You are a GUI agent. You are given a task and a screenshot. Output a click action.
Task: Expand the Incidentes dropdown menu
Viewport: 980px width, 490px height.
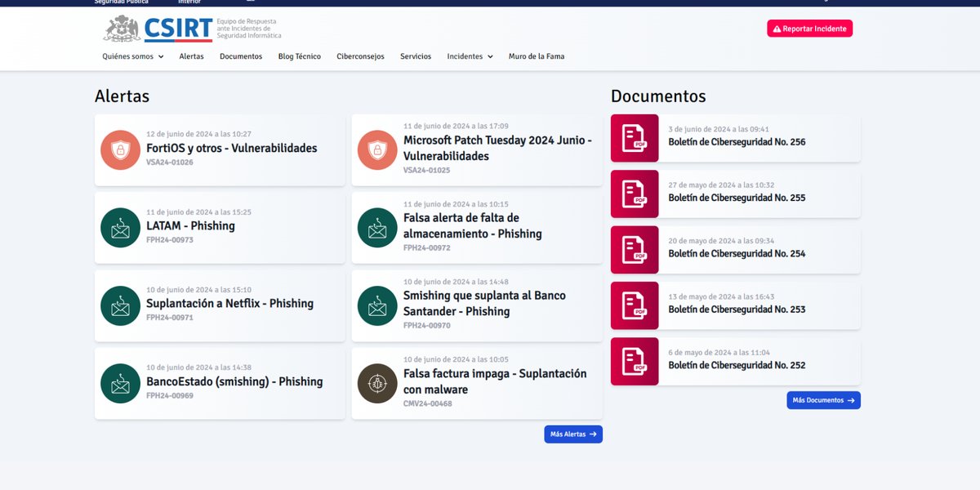click(470, 56)
